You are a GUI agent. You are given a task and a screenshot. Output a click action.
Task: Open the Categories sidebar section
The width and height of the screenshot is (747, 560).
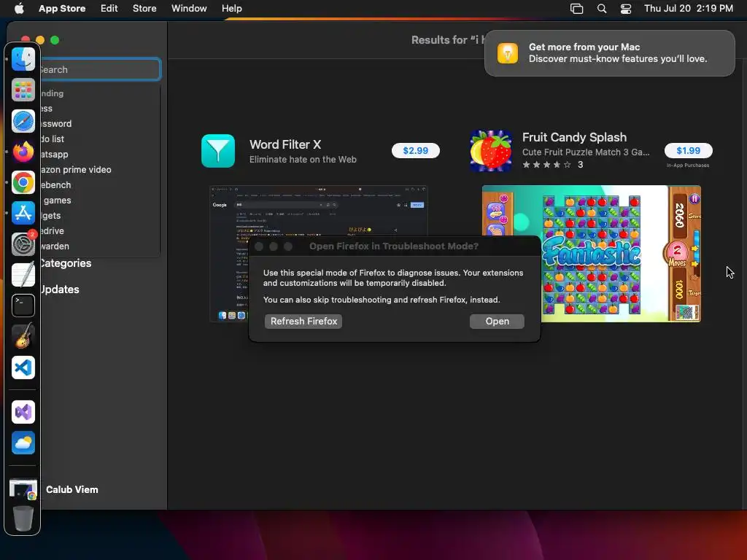pyautogui.click(x=66, y=262)
